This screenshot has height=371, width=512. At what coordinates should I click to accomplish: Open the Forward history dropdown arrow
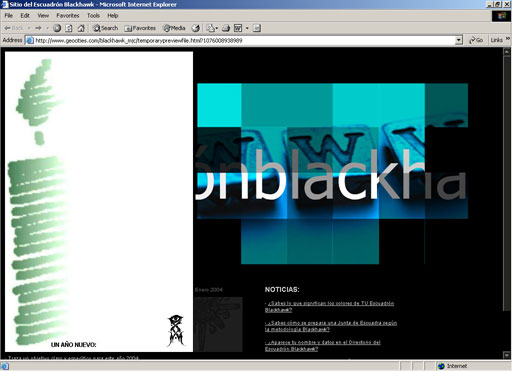click(47, 28)
